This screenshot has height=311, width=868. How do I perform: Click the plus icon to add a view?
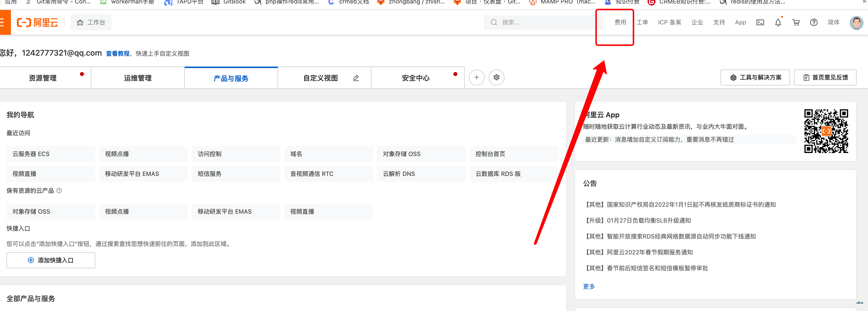point(476,78)
